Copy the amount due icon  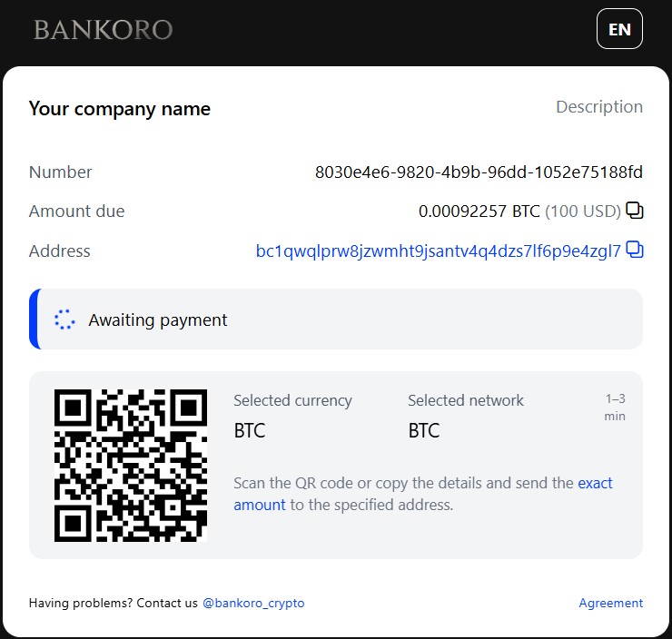635,211
